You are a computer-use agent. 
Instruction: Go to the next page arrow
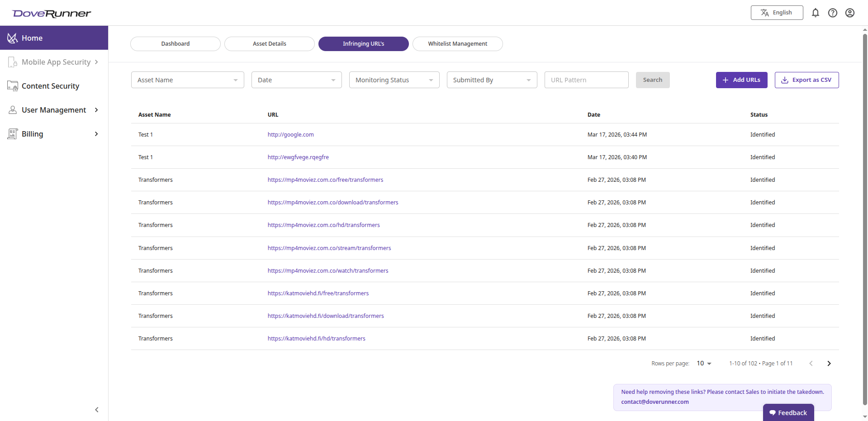[829, 363]
